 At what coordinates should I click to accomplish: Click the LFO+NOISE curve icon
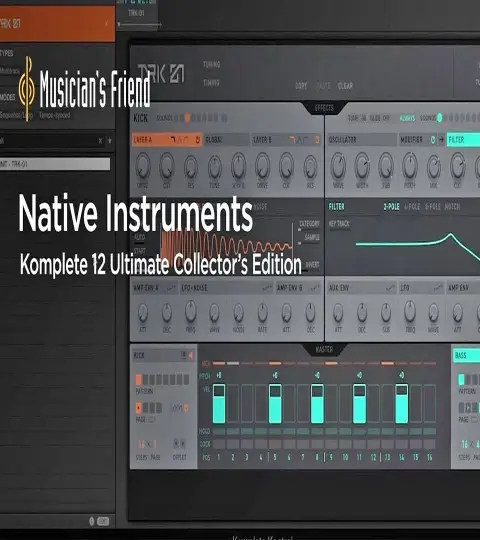(x=267, y=288)
